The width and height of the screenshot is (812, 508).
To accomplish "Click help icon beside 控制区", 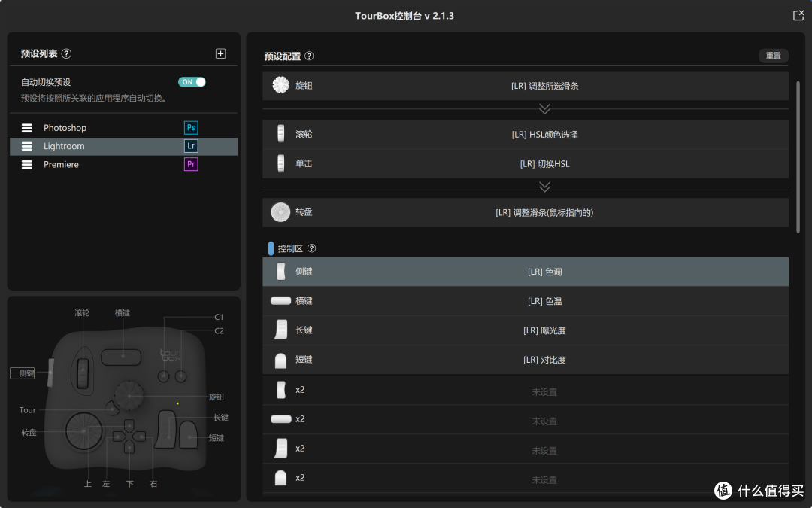I will pos(312,248).
